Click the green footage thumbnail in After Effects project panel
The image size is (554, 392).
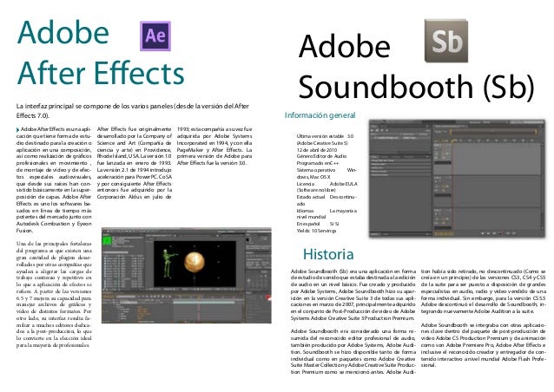click(107, 240)
